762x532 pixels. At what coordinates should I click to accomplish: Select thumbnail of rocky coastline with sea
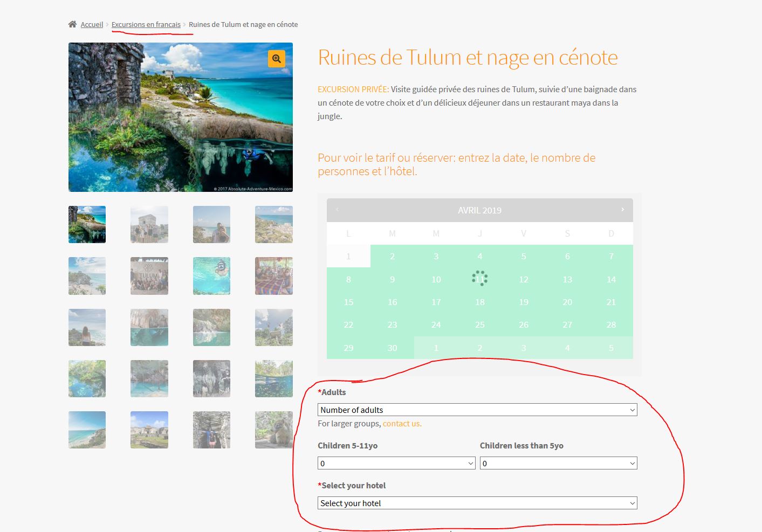[274, 224]
